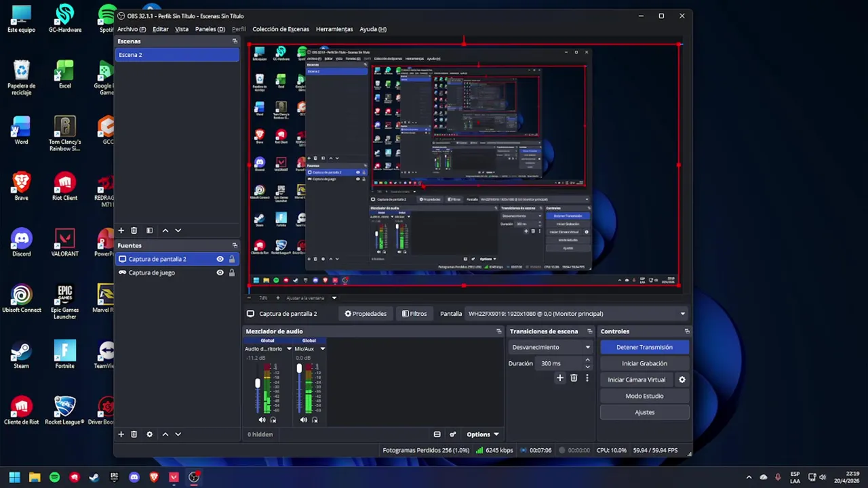This screenshot has width=868, height=488.
Task: Mute Audio del escritorio channel
Action: 262,420
